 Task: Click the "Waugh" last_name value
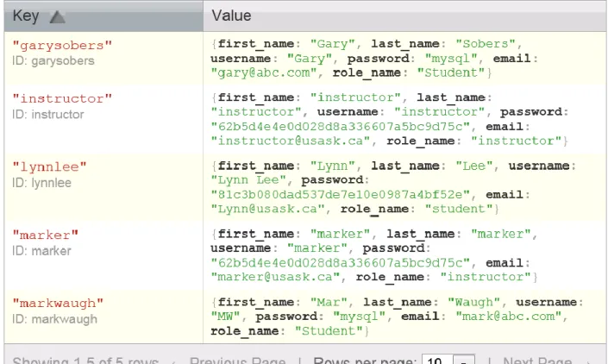[473, 303]
